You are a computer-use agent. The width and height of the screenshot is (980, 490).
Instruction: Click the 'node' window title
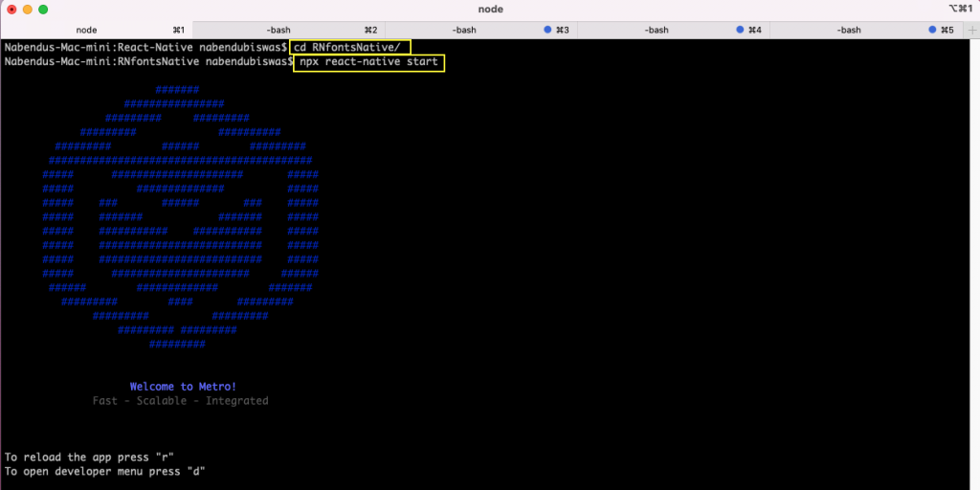point(491,10)
